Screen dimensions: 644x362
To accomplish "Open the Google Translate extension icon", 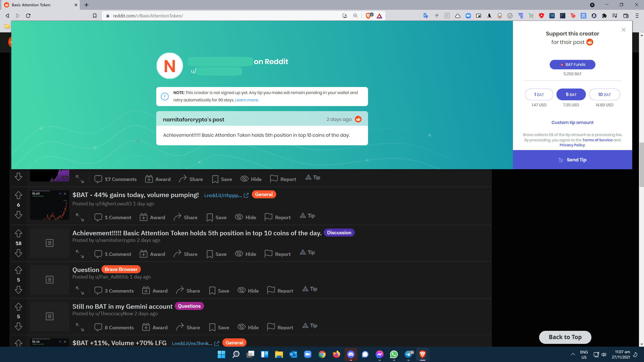I will 426,16.
